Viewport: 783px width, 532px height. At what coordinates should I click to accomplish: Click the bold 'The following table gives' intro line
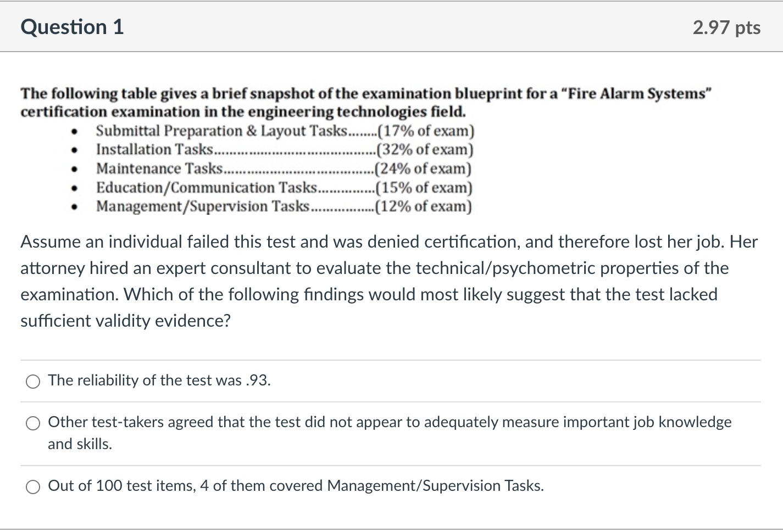pos(366,94)
